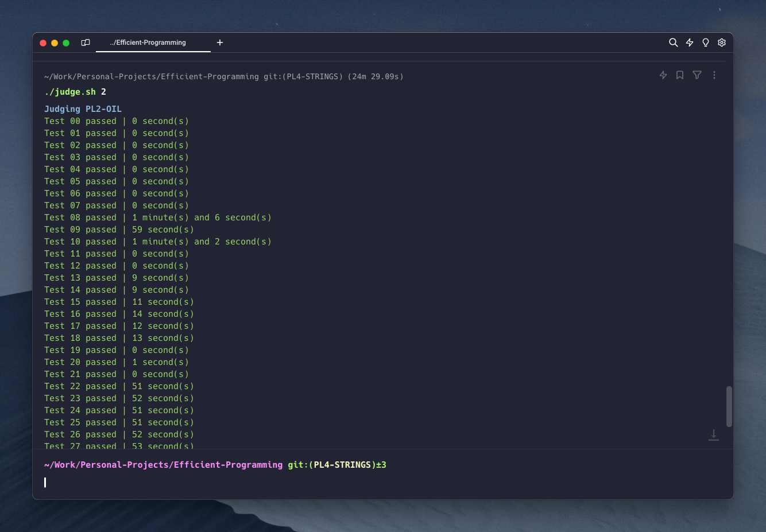Viewport: 766px width, 532px height.
Task: Click 'Test 08 passed | 1 minute(s) and 6 second(s)'
Action: (158, 218)
